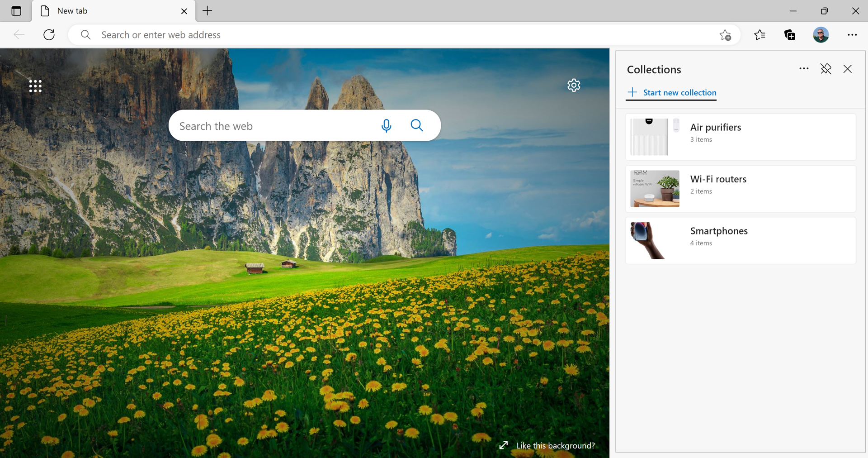Unpin the Collections pane

pyautogui.click(x=826, y=69)
